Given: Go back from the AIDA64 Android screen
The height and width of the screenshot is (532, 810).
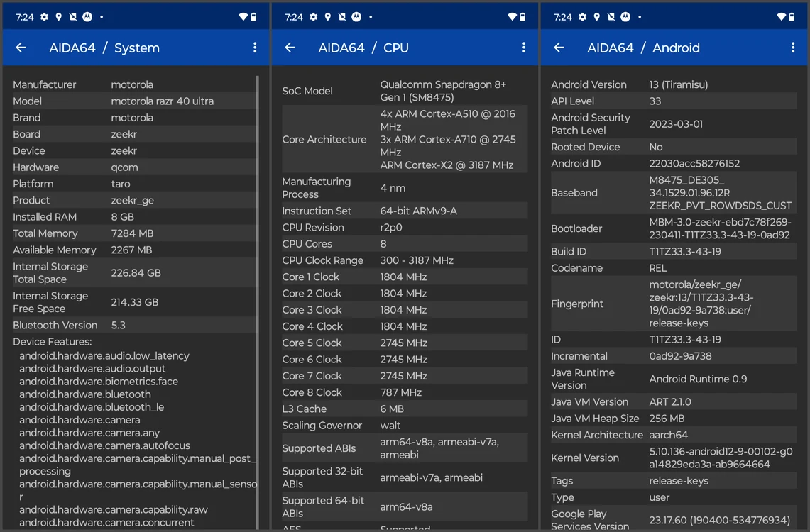Looking at the screenshot, I should 559,48.
